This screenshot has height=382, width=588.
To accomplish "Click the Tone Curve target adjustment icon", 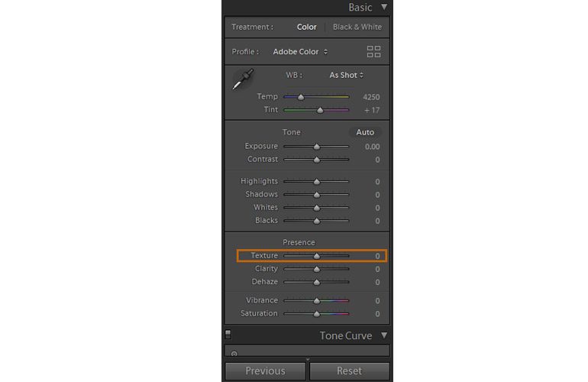I will click(x=234, y=354).
